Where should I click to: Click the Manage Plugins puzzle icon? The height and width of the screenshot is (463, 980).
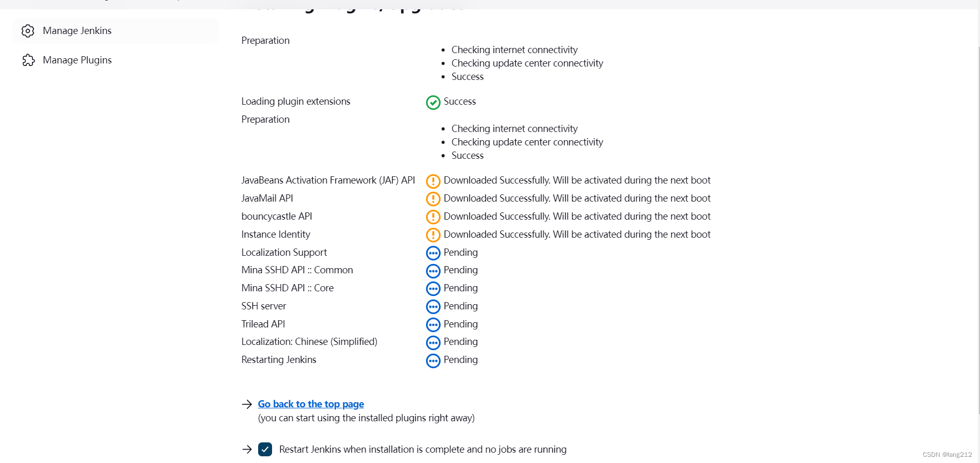click(28, 60)
